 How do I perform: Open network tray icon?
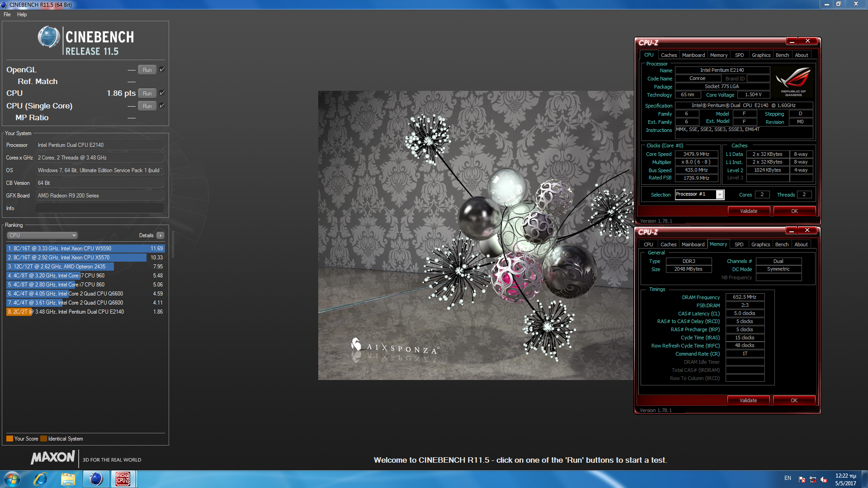(813, 479)
